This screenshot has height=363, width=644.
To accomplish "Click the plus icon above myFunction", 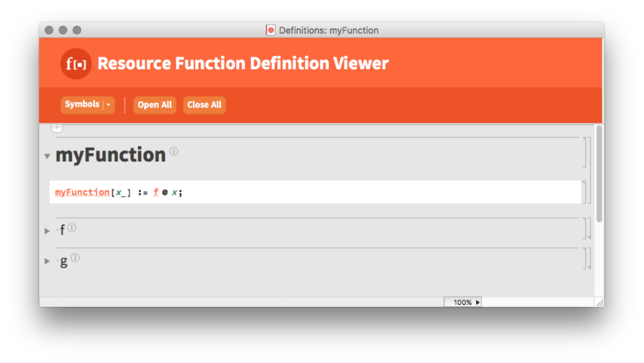I will [57, 127].
